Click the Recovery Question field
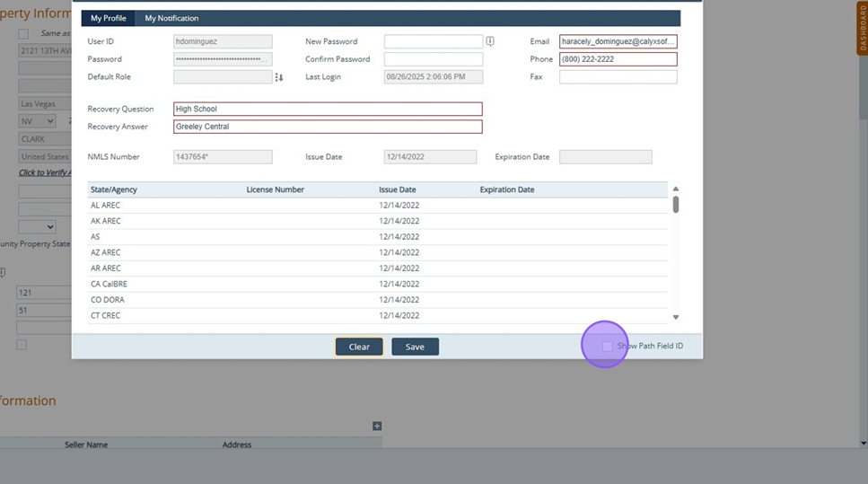Image resolution: width=868 pixels, height=484 pixels. pos(327,110)
